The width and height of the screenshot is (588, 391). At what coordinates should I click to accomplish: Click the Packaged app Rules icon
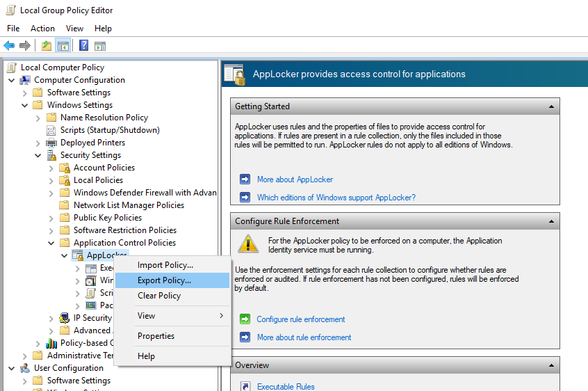[91, 305]
